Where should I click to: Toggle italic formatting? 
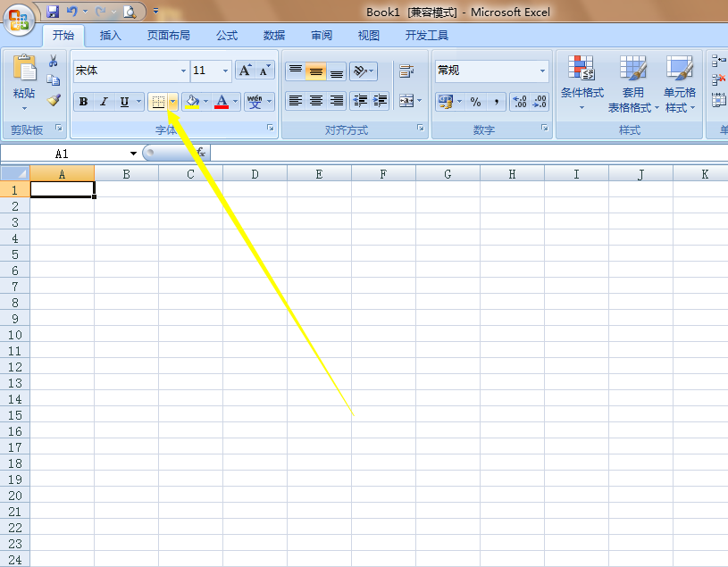[x=104, y=102]
